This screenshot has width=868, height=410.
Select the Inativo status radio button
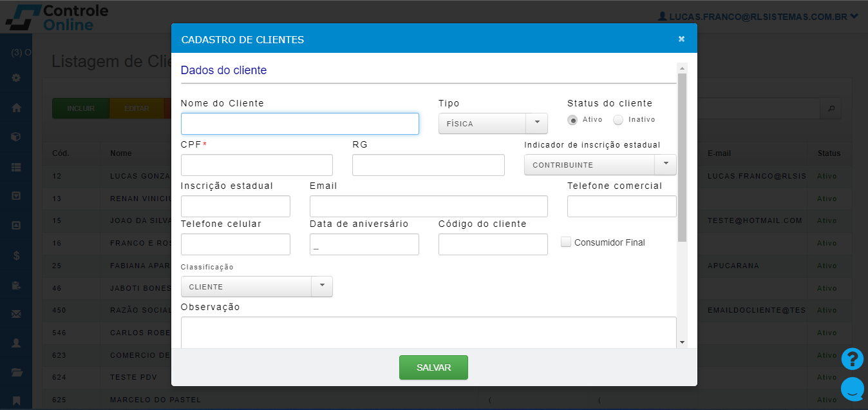pyautogui.click(x=618, y=120)
